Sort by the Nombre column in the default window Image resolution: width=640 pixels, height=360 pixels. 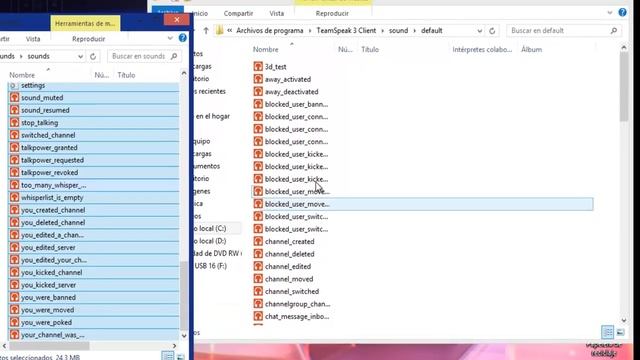click(266, 49)
